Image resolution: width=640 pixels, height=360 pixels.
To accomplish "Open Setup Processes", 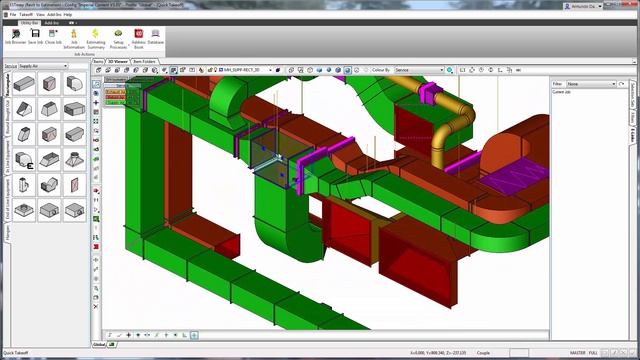I will (x=118, y=39).
